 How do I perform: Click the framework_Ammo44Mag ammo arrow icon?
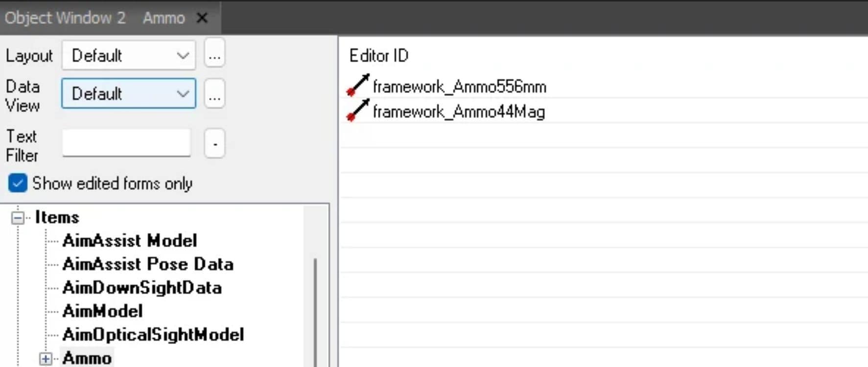[357, 111]
